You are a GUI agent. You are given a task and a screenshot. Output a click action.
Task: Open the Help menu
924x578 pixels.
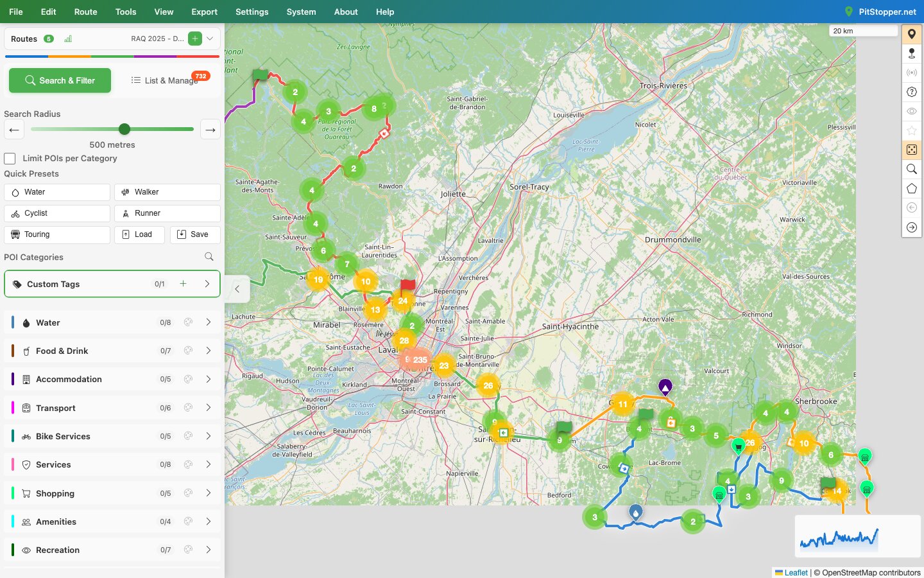(x=385, y=12)
